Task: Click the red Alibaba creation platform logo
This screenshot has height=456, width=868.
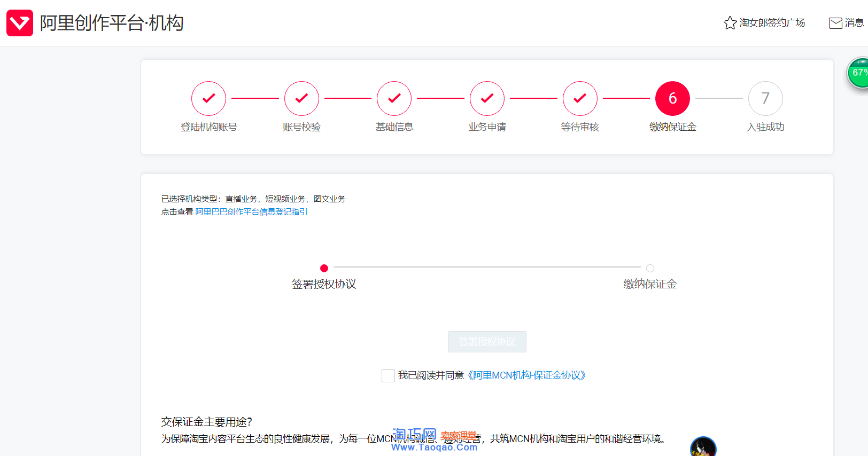Action: tap(20, 23)
